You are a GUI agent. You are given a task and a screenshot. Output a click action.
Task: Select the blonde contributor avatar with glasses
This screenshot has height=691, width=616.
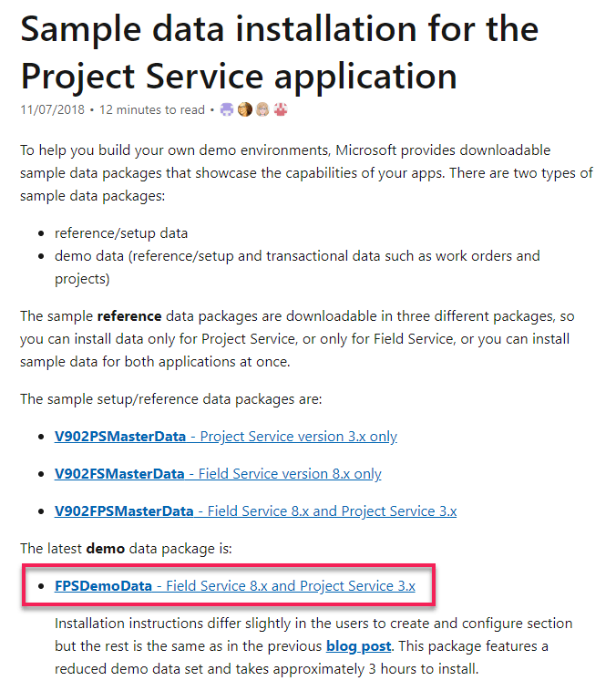262,110
